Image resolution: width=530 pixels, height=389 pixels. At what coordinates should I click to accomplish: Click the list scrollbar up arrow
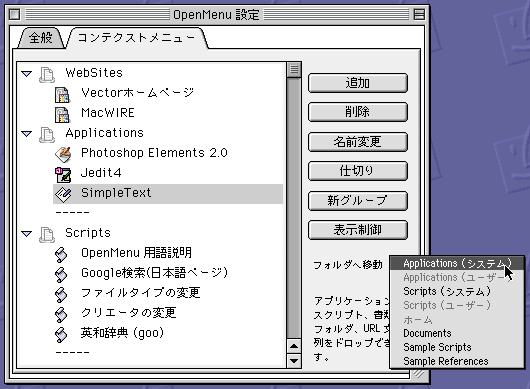click(294, 346)
